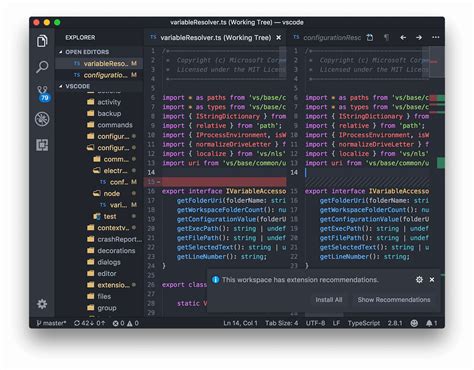Expand the commands folder

pyautogui.click(x=110, y=125)
